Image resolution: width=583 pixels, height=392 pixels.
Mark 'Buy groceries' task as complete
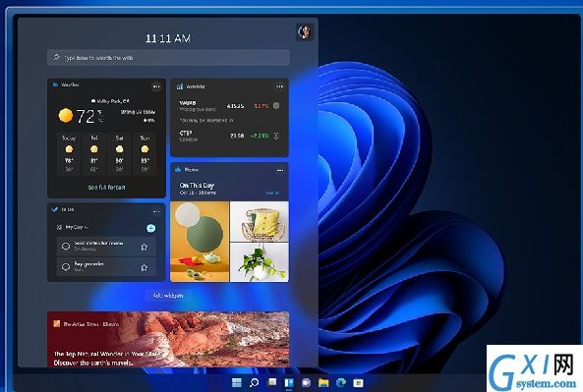(66, 267)
